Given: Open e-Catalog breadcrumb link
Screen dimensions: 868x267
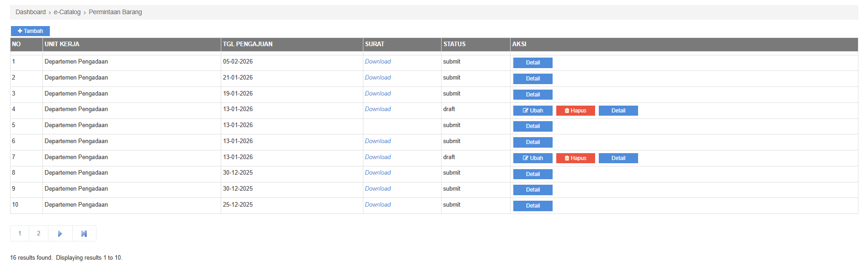Looking at the screenshot, I should tap(67, 12).
